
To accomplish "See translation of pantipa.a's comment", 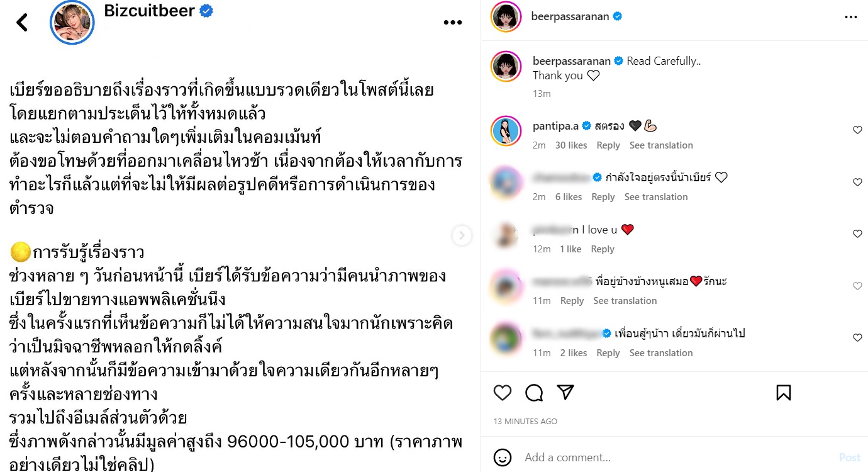I will click(661, 145).
